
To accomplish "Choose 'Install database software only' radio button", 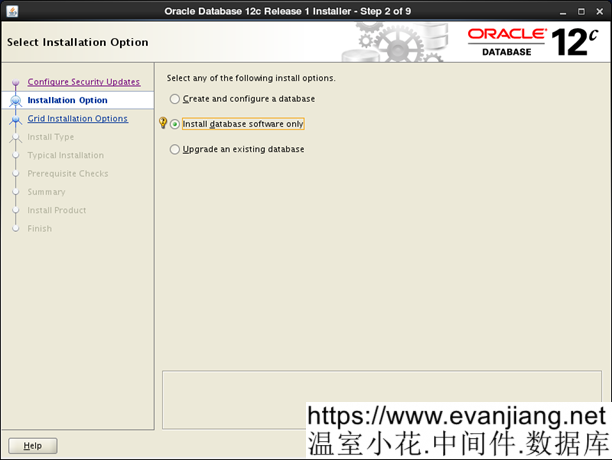I will [x=176, y=124].
